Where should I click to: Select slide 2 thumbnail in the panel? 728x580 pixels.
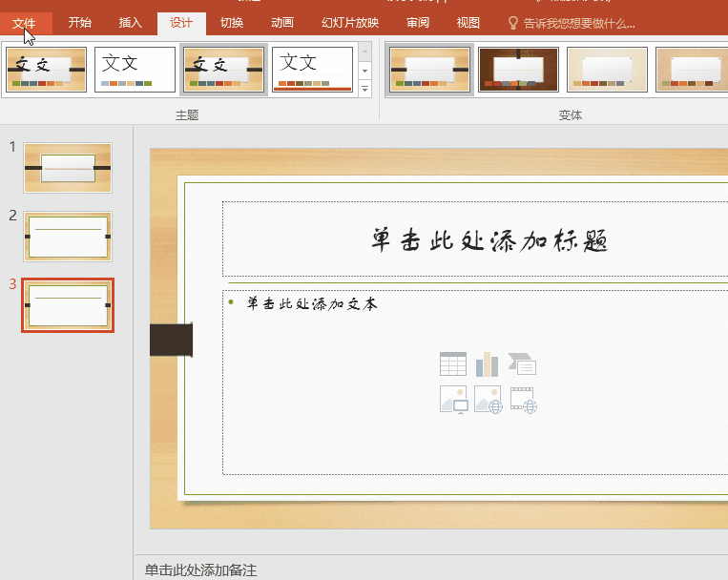(x=68, y=237)
